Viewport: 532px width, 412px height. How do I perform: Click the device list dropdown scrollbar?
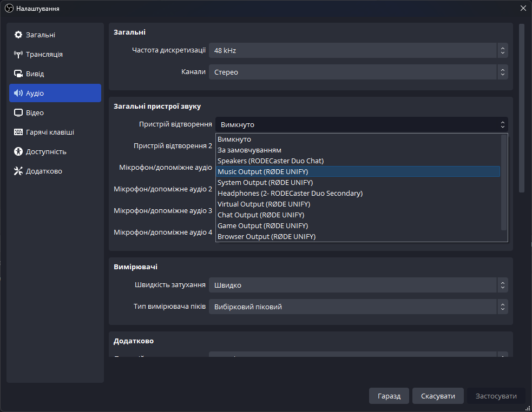[x=504, y=182]
